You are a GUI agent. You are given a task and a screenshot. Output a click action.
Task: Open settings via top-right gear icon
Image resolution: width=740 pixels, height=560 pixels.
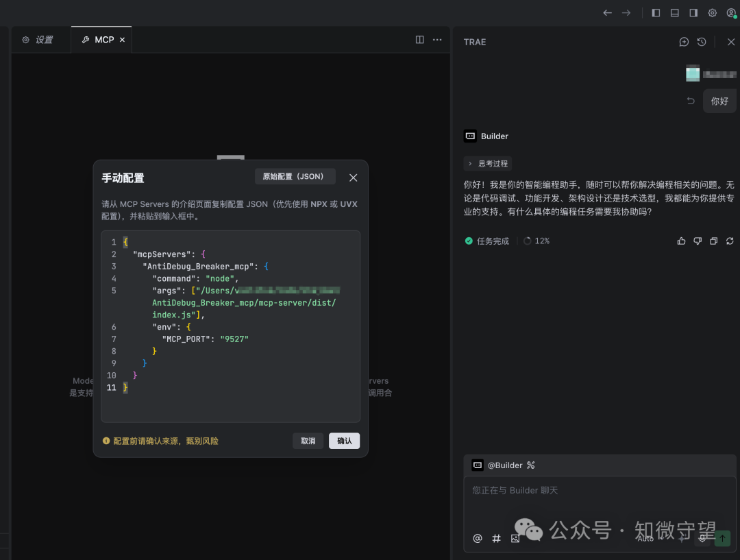pos(712,13)
